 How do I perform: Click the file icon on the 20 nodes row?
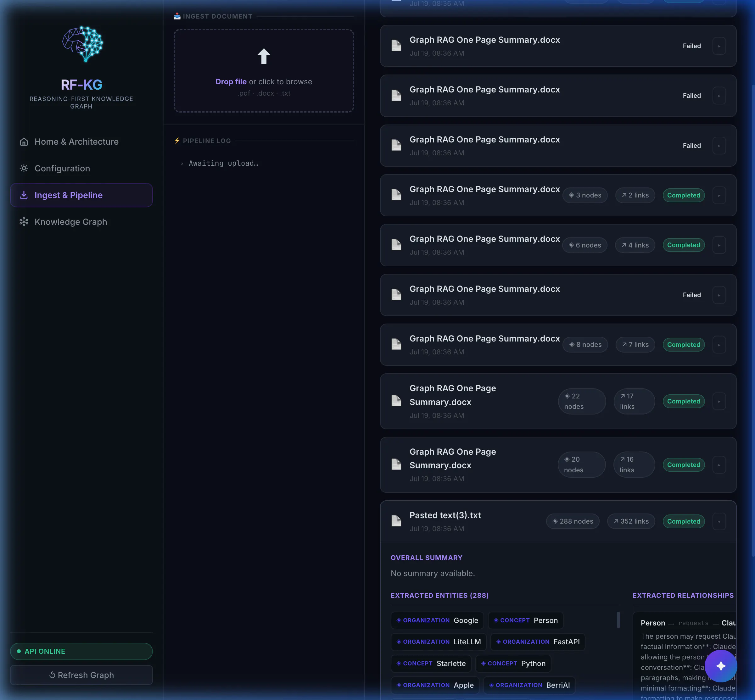click(396, 464)
